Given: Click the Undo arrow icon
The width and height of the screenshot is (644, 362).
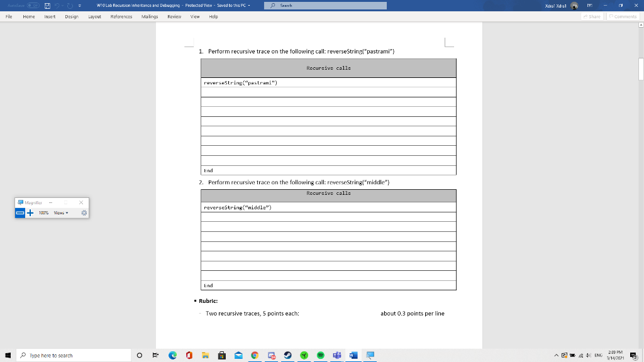Looking at the screenshot, I should (57, 6).
